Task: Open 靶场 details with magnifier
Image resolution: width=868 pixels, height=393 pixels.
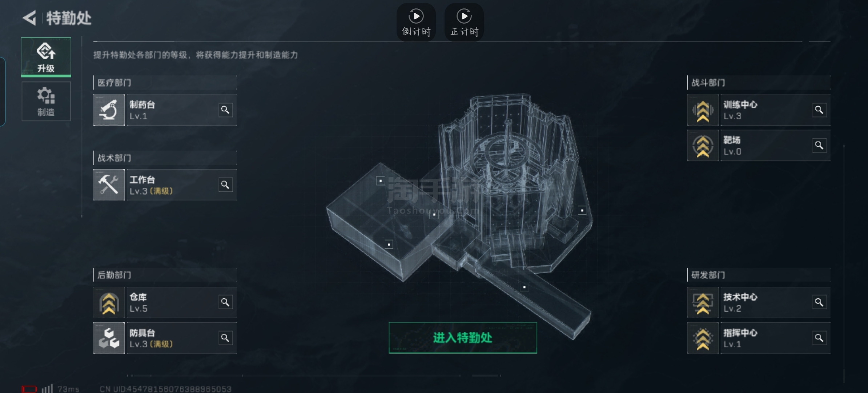Action: pyautogui.click(x=819, y=146)
